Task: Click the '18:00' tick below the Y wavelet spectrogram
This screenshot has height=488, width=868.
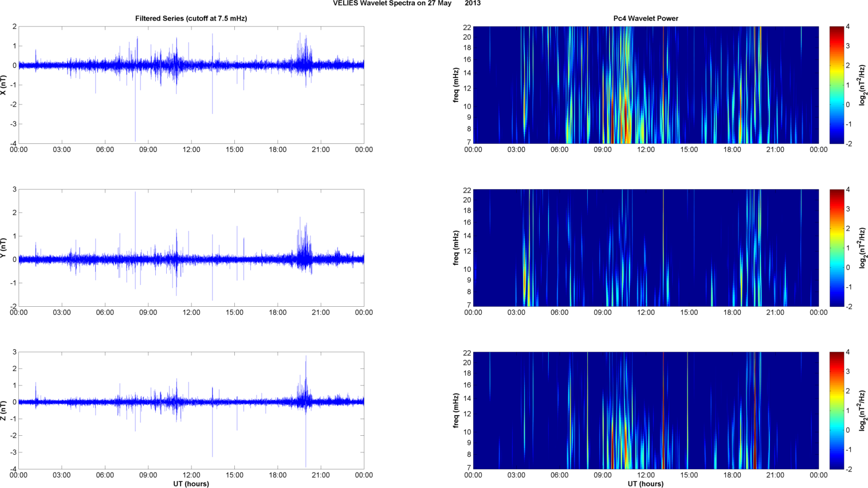Action: tap(732, 313)
